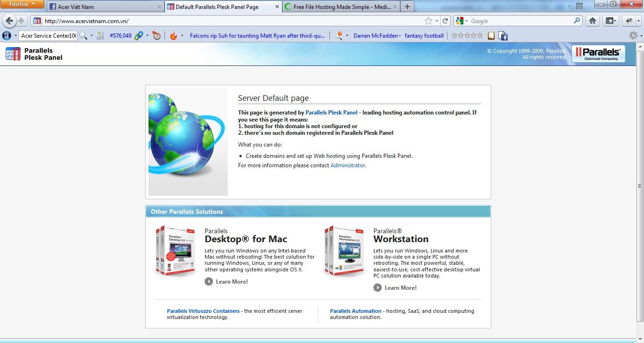This screenshot has width=644, height=343.
Task: Click the play icon beside Workstation Learn More
Action: point(378,287)
